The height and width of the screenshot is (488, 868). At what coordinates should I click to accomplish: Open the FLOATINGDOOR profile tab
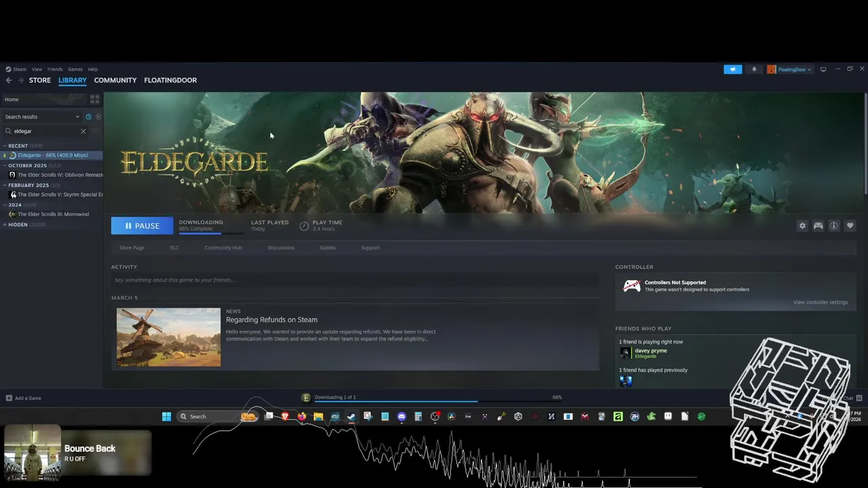pos(170,80)
